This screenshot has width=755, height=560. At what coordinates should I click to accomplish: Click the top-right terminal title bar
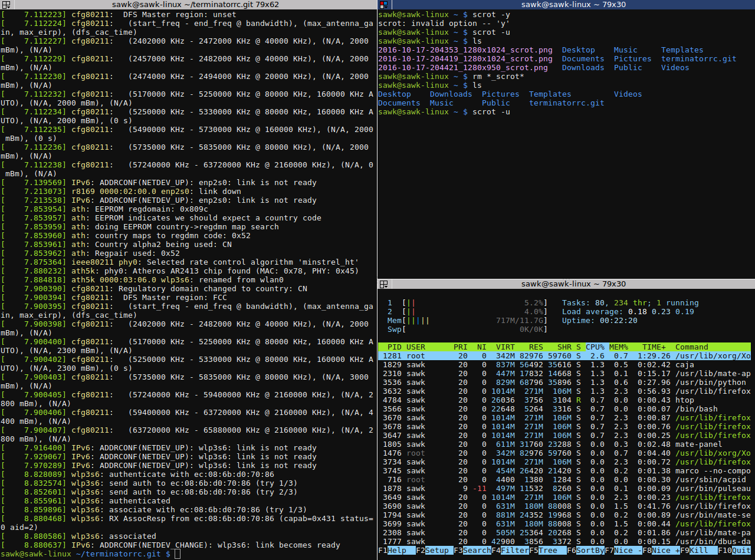point(573,4)
